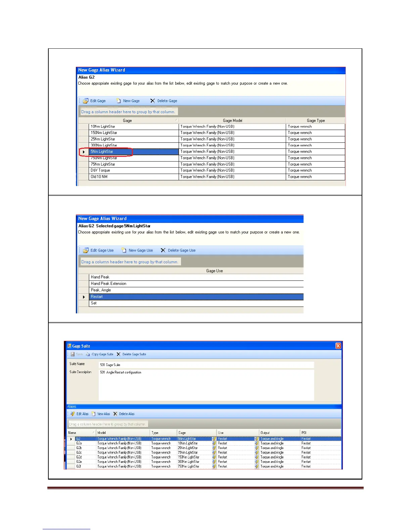Viewport: 411px width, 532px height.
Task: Click the Use cell edit icon in G2b row
Action: pos(257,448)
